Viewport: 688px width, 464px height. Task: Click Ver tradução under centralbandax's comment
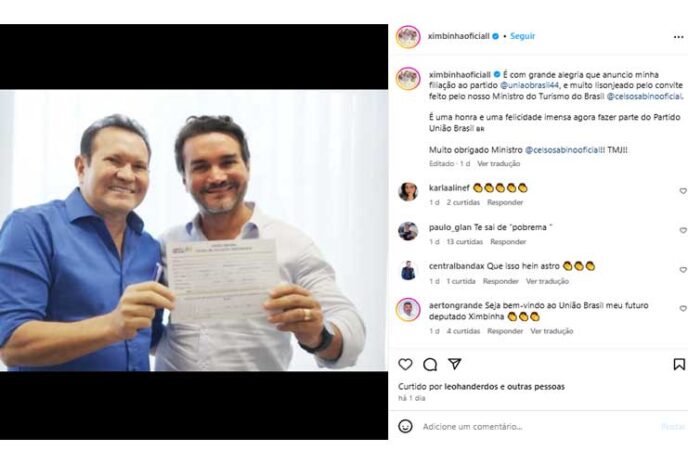547,281
